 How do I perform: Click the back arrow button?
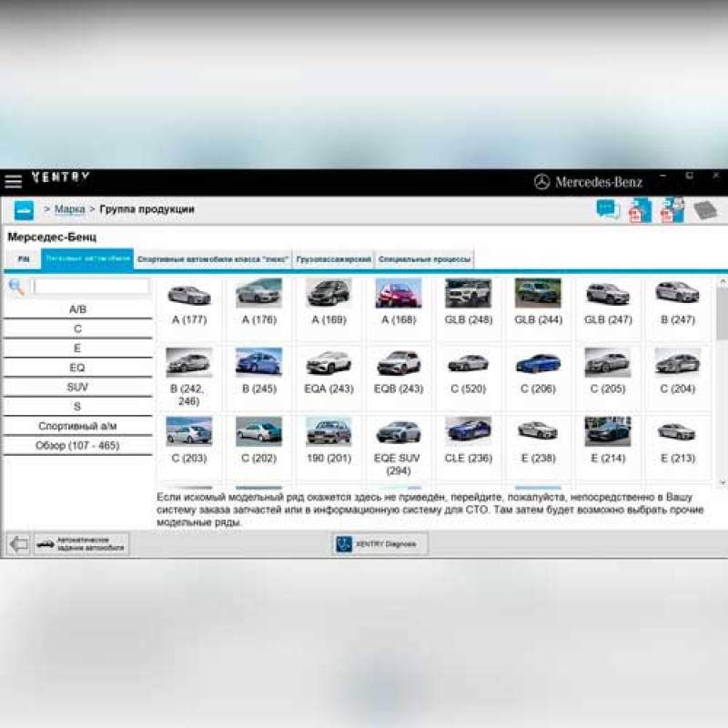click(18, 543)
